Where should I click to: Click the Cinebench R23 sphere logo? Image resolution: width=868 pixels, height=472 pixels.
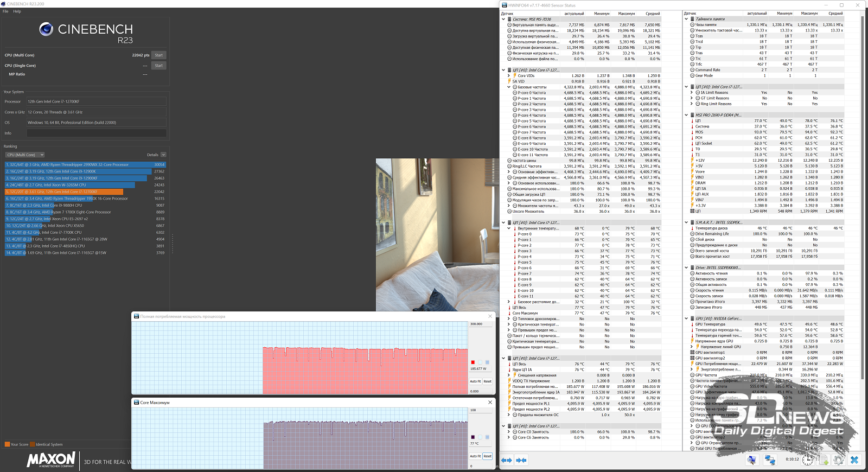click(46, 29)
